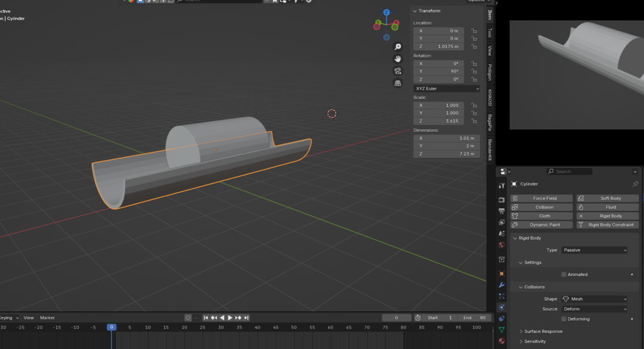Image resolution: width=644 pixels, height=349 pixels.
Task: Collapse the Collisions subpanel
Action: 521,287
